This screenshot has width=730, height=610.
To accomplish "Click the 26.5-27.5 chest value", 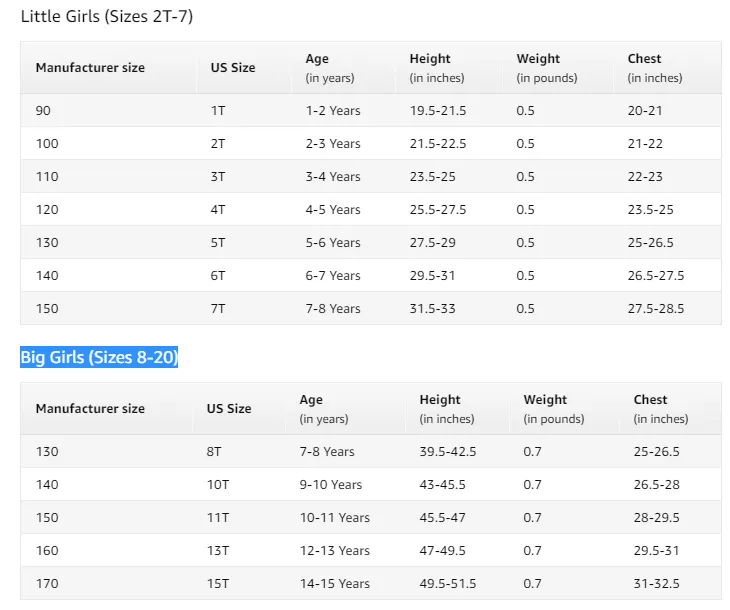I will pos(656,275).
